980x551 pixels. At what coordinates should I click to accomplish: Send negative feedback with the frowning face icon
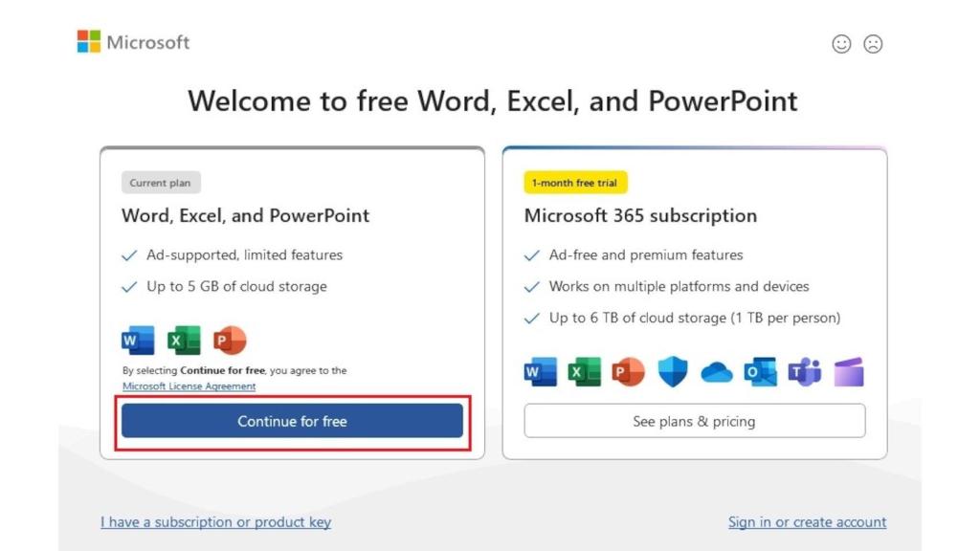click(x=872, y=44)
